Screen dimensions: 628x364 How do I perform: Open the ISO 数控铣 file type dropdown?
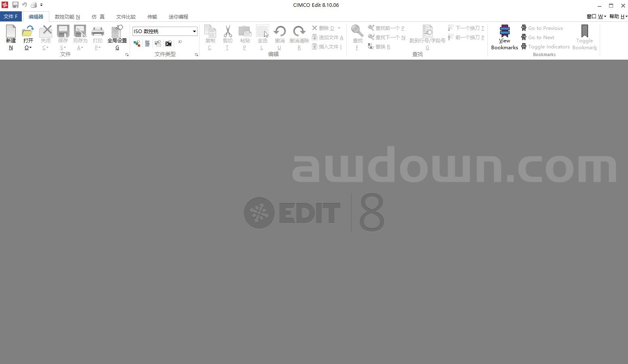click(x=194, y=31)
